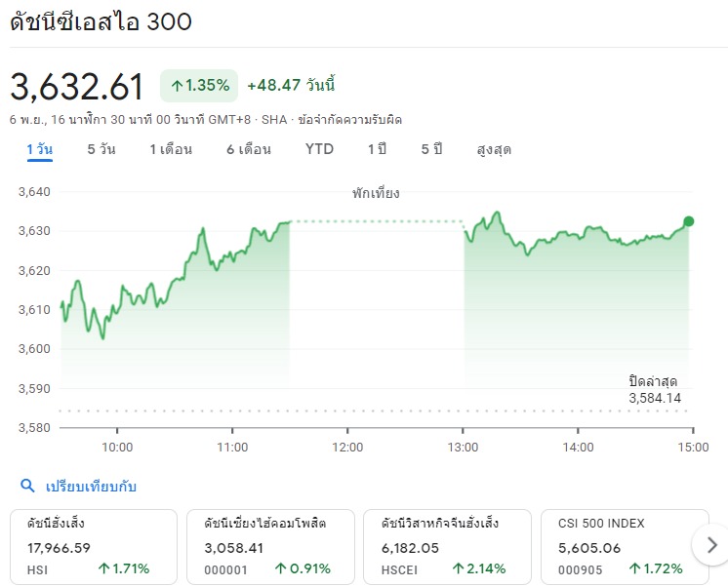Click the chart line at the 13:00 reopening
This screenshot has height=587, width=728.
pos(465,231)
